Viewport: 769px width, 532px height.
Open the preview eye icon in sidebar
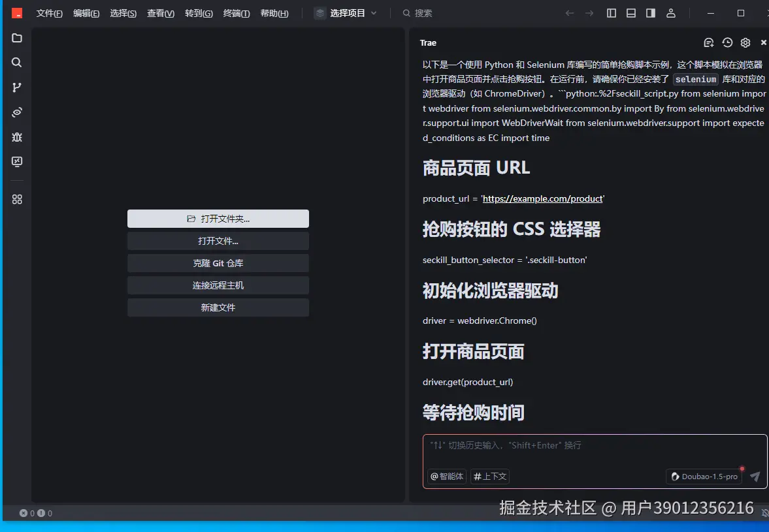[x=17, y=112]
